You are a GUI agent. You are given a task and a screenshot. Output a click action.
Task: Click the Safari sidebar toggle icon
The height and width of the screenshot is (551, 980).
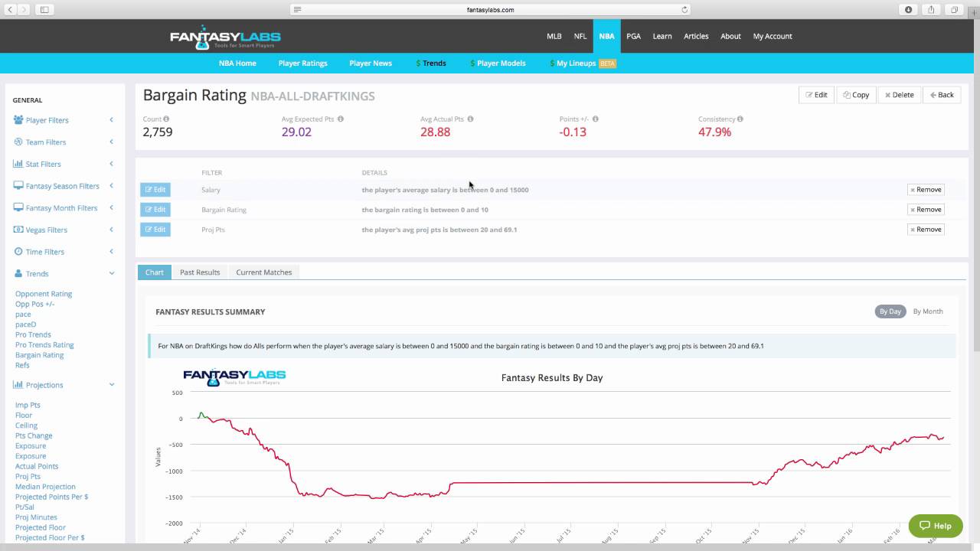(x=44, y=9)
